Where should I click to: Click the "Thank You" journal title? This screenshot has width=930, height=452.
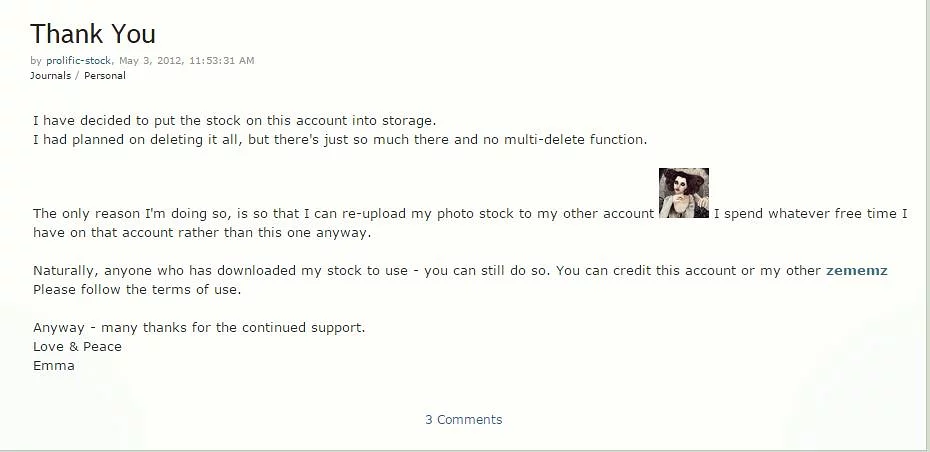[93, 34]
